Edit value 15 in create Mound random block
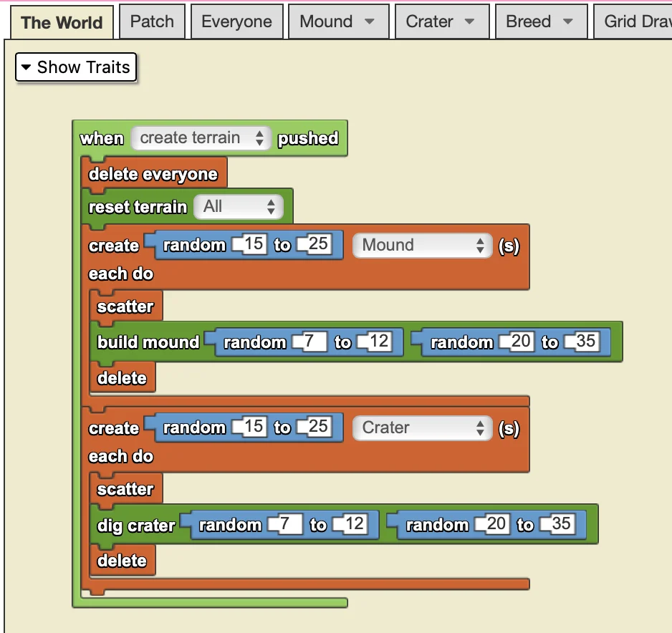The image size is (672, 633). coord(254,244)
